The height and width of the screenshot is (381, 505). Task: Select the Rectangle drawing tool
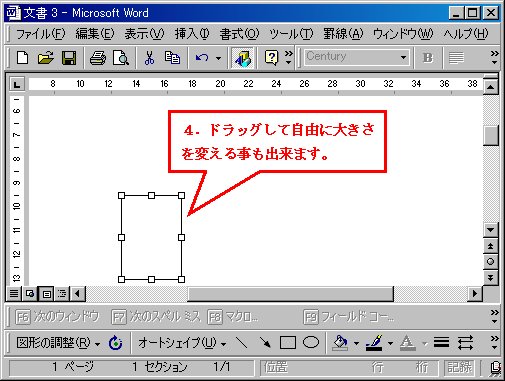click(x=288, y=342)
